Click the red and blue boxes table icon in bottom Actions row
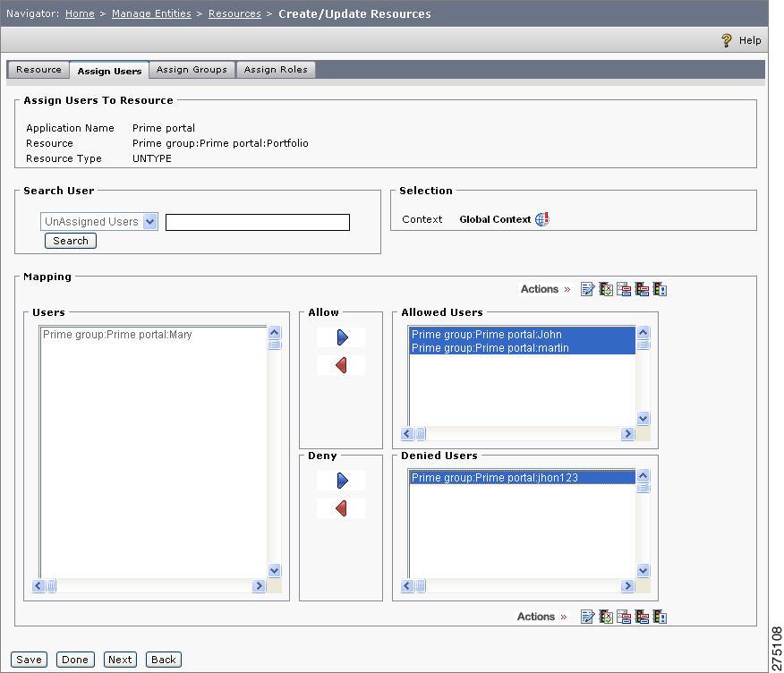The height and width of the screenshot is (673, 784). [x=624, y=617]
